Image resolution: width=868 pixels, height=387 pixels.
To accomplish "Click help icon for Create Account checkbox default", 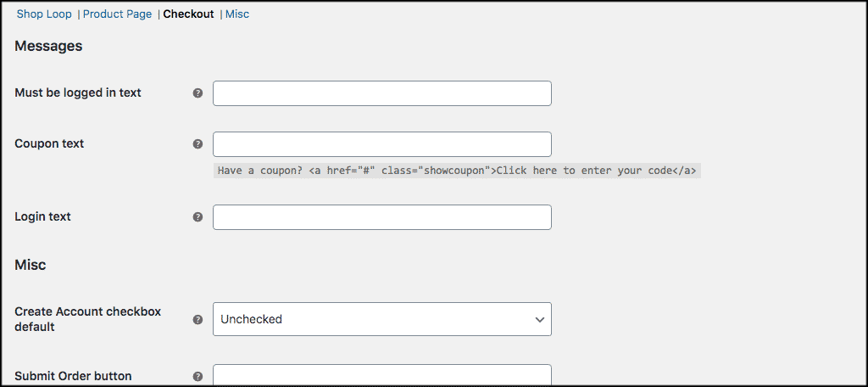I will coord(198,319).
